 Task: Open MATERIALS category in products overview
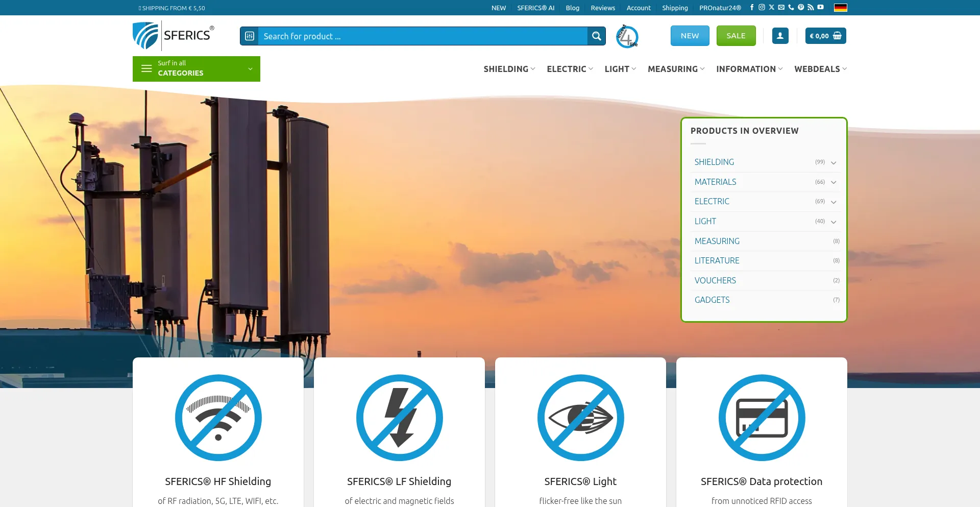[715, 182]
